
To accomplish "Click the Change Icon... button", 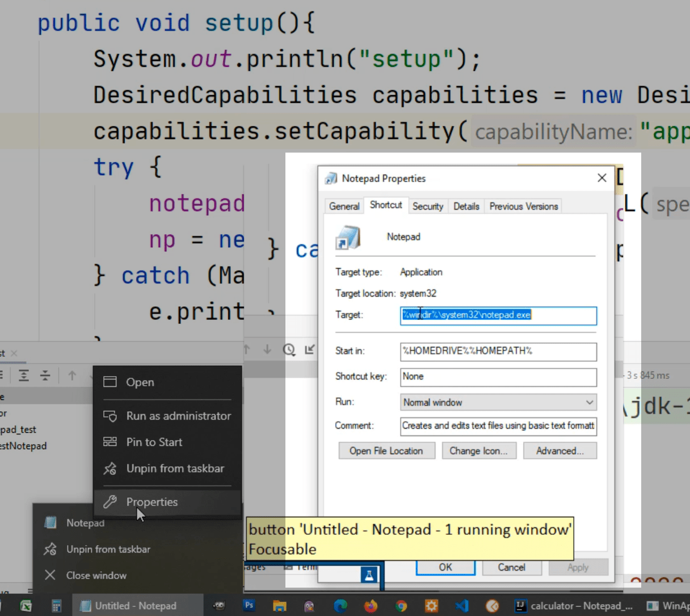I will [478, 451].
